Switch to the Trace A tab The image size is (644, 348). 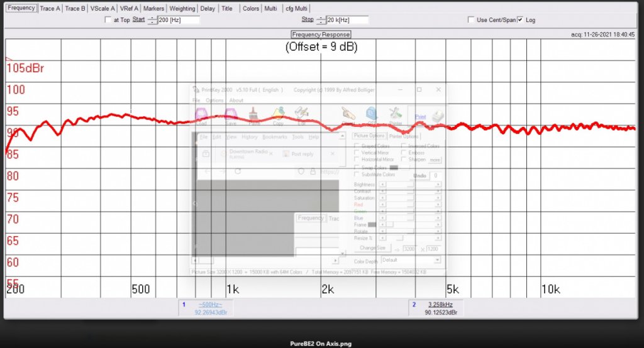point(50,9)
